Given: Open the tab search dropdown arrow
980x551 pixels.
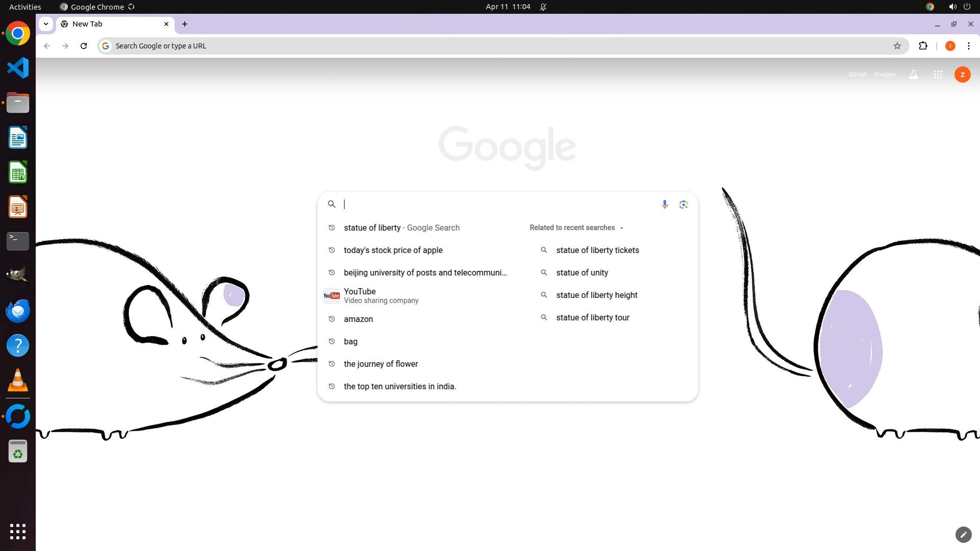Looking at the screenshot, I should 46,24.
